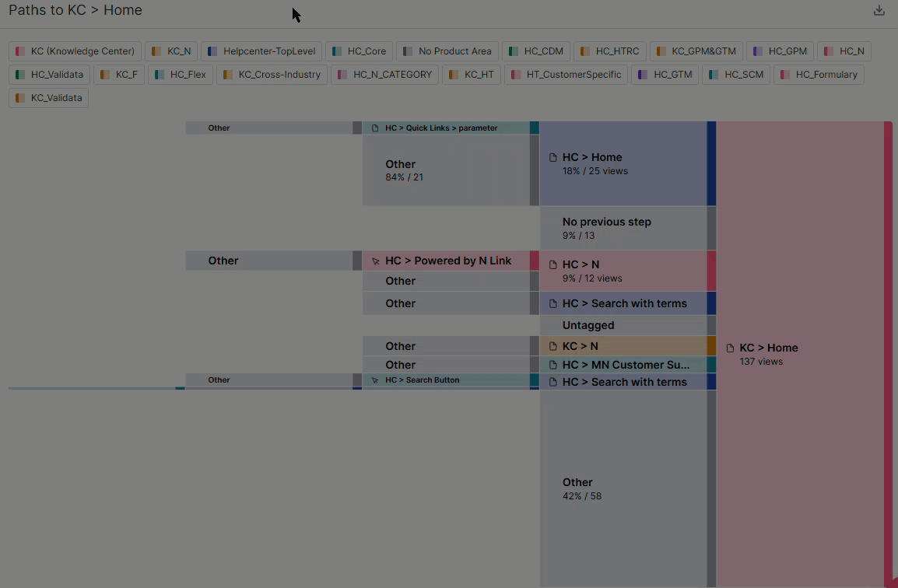Click cursor icon beside HC > Search Button
The image size is (898, 588).
375,380
